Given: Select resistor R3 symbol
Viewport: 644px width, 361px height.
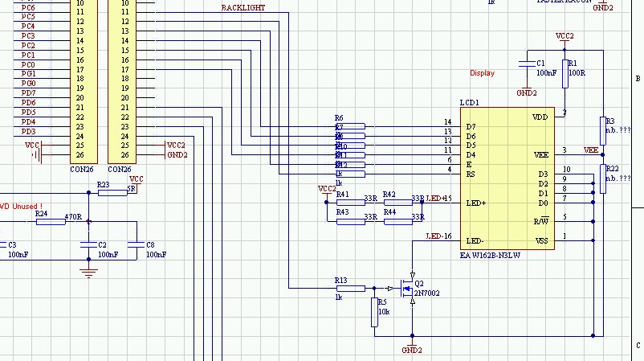Looking at the screenshot, I should click(603, 131).
